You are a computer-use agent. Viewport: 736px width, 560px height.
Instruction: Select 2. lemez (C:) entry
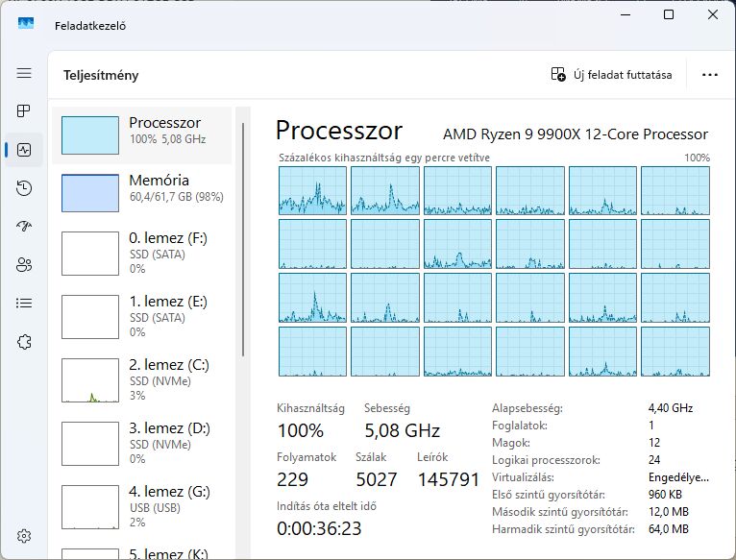tap(142, 380)
